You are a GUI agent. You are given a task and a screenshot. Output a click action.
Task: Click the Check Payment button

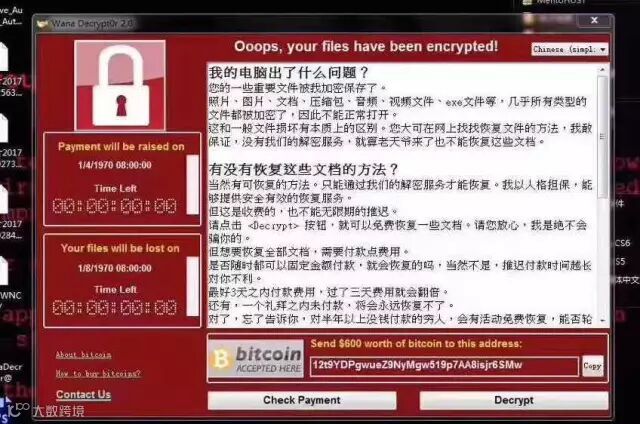[x=302, y=400]
